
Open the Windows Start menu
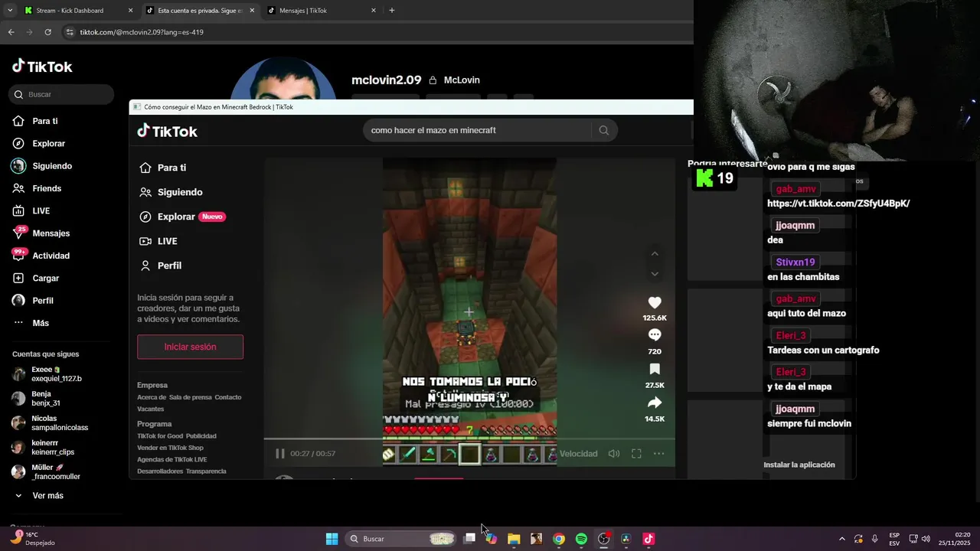coord(332,539)
